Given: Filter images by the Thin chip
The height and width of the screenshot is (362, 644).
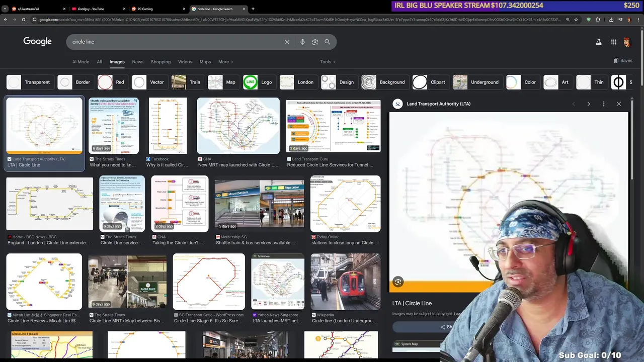Looking at the screenshot, I should pos(592,82).
